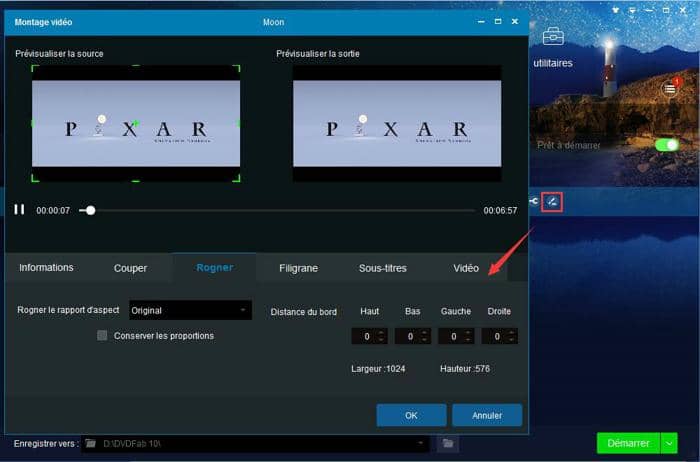This screenshot has width=700, height=462.
Task: Open the Informations tab
Action: click(x=46, y=267)
